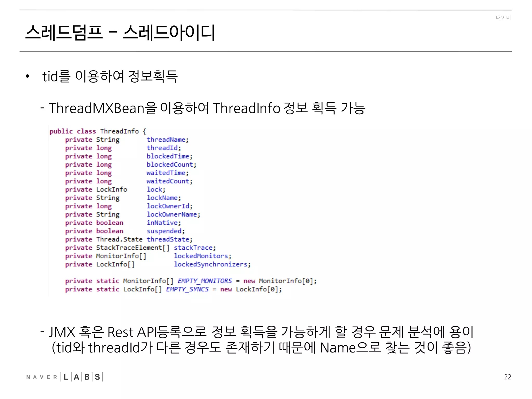Screen dimensions: 532x399
Task: Click the blockedTime field line
Action: (129, 156)
